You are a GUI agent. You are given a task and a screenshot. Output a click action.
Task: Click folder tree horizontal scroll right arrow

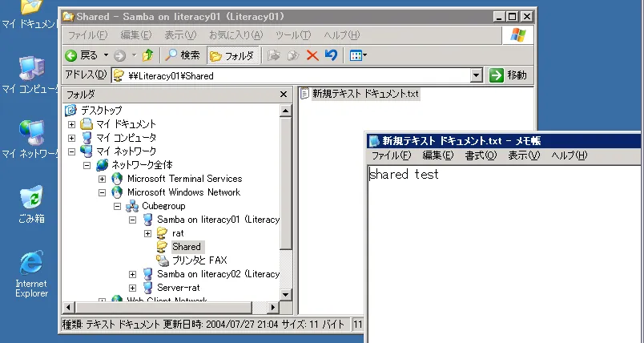click(272, 307)
